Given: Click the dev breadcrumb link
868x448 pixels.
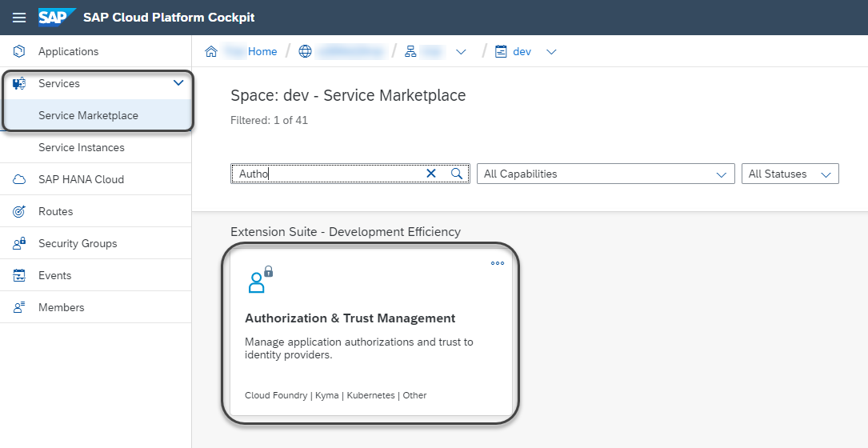Looking at the screenshot, I should pos(522,51).
